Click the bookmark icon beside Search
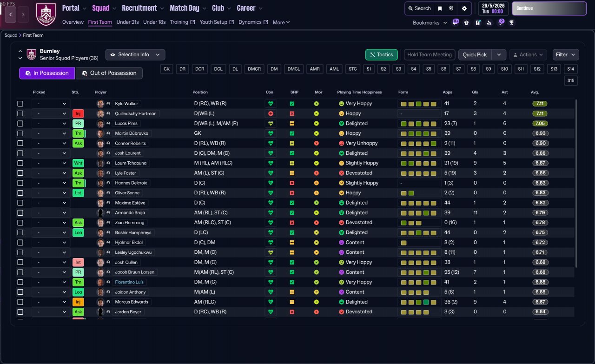The image size is (595, 364). click(440, 8)
